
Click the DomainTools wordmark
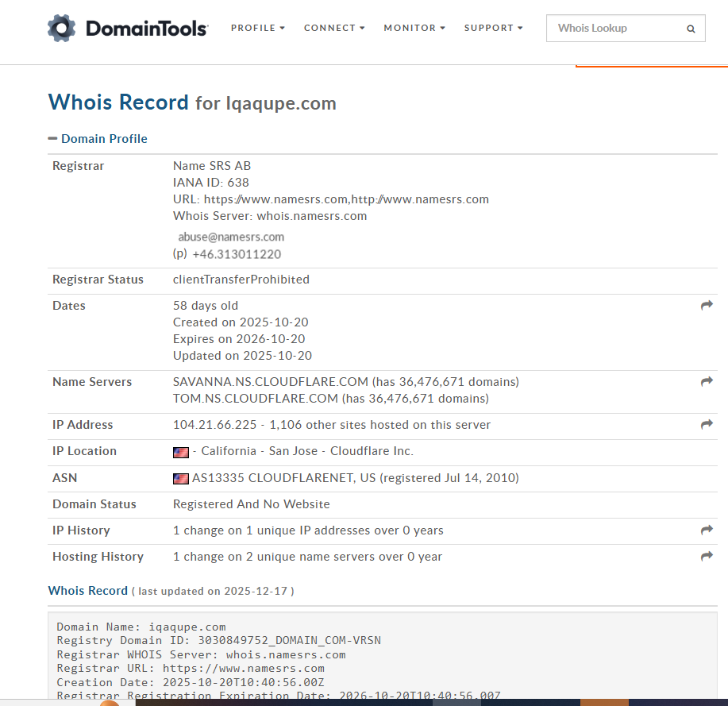coord(147,29)
